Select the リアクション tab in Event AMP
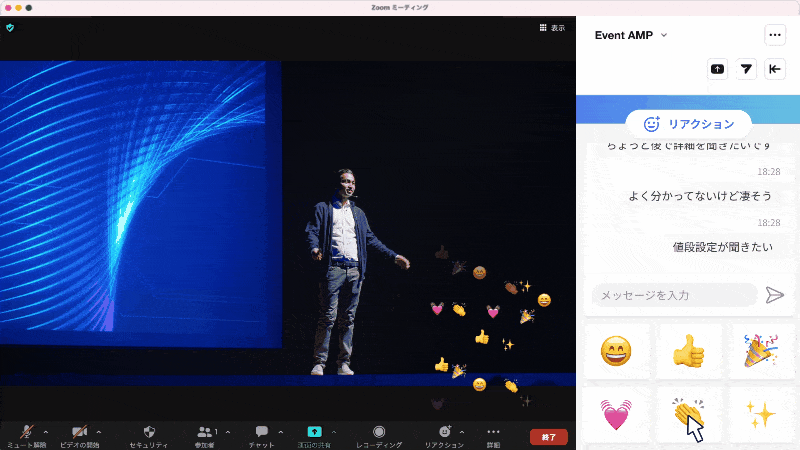Screen dimensions: 800x450 (689, 124)
